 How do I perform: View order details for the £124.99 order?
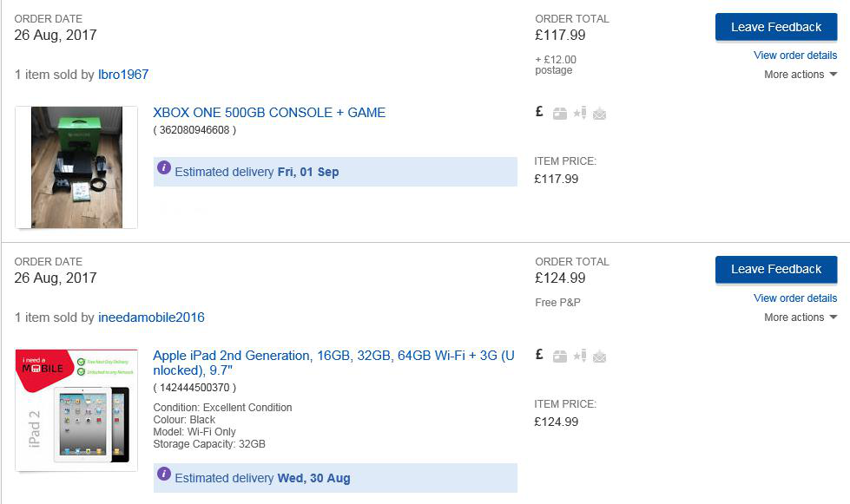[795, 298]
